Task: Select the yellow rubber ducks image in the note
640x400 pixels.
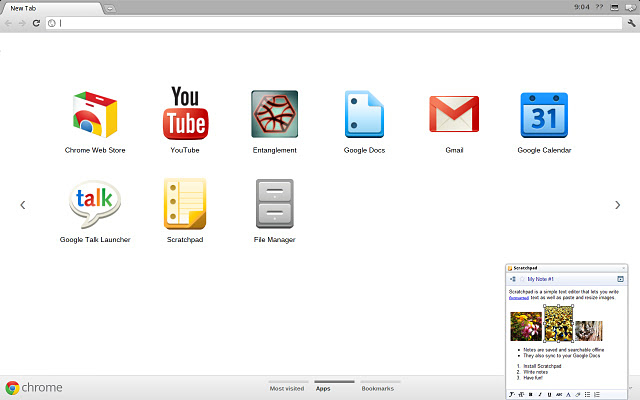Action: pyautogui.click(x=558, y=324)
